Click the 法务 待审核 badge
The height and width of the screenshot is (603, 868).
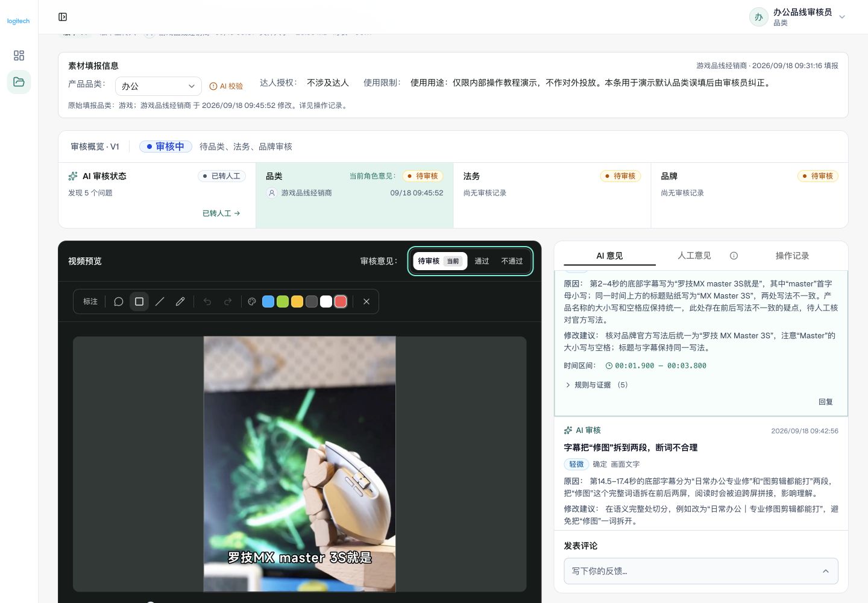620,176
